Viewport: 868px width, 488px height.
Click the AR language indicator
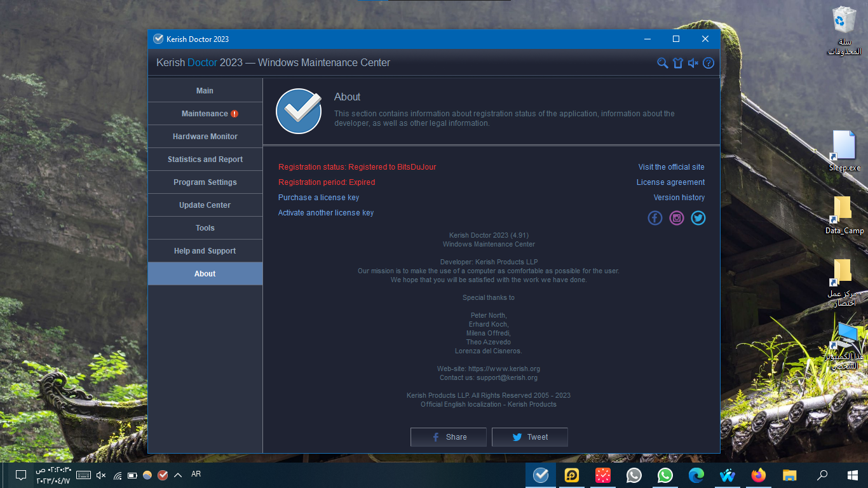196,474
